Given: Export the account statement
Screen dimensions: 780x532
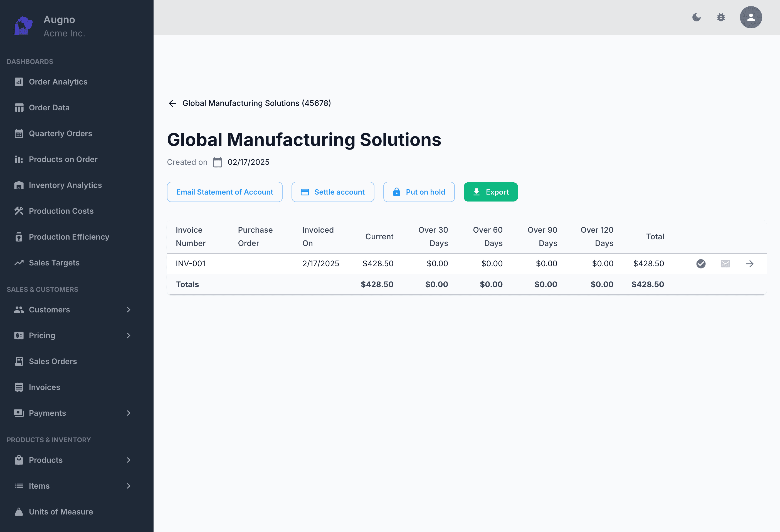Looking at the screenshot, I should click(490, 192).
